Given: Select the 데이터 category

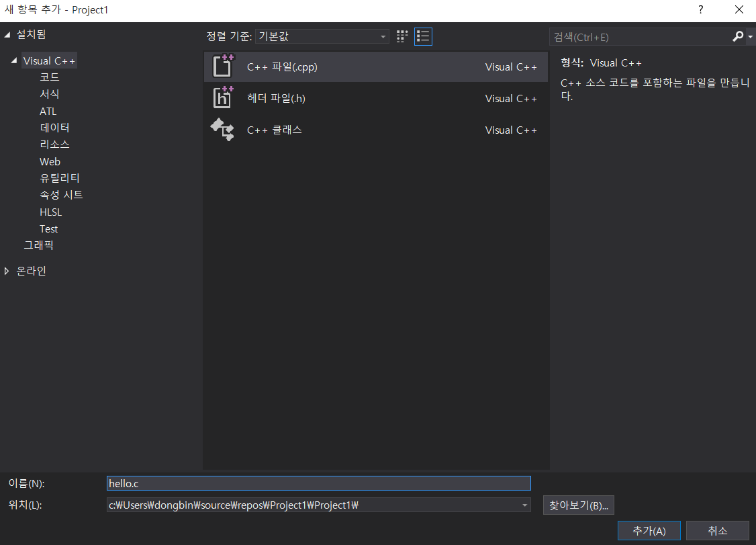Looking at the screenshot, I should tap(54, 128).
